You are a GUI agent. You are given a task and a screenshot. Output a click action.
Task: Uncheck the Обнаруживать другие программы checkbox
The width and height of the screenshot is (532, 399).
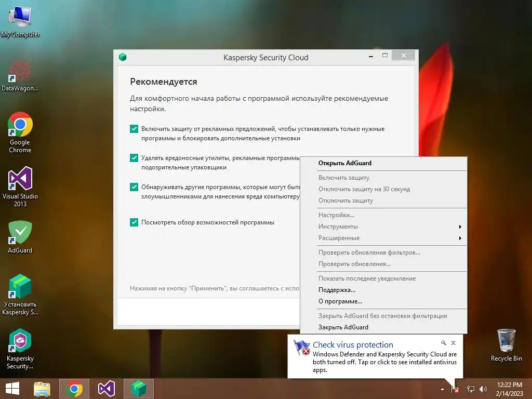134,187
